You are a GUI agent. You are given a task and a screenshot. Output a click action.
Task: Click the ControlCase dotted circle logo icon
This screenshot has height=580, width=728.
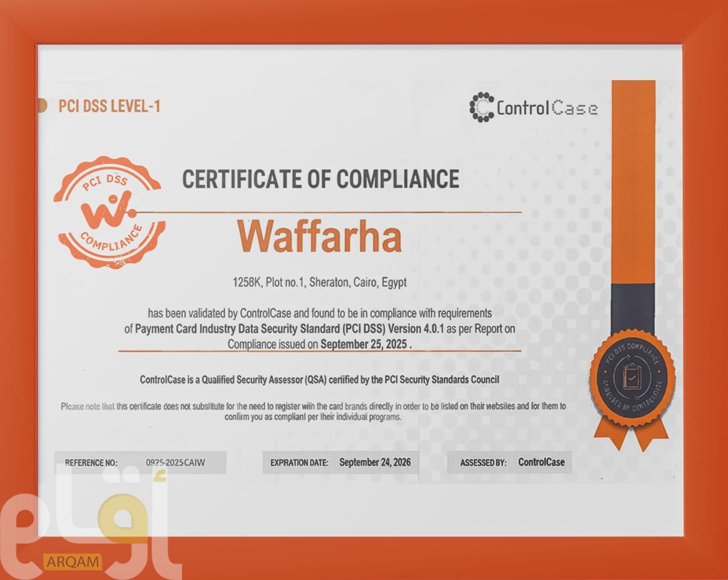481,107
